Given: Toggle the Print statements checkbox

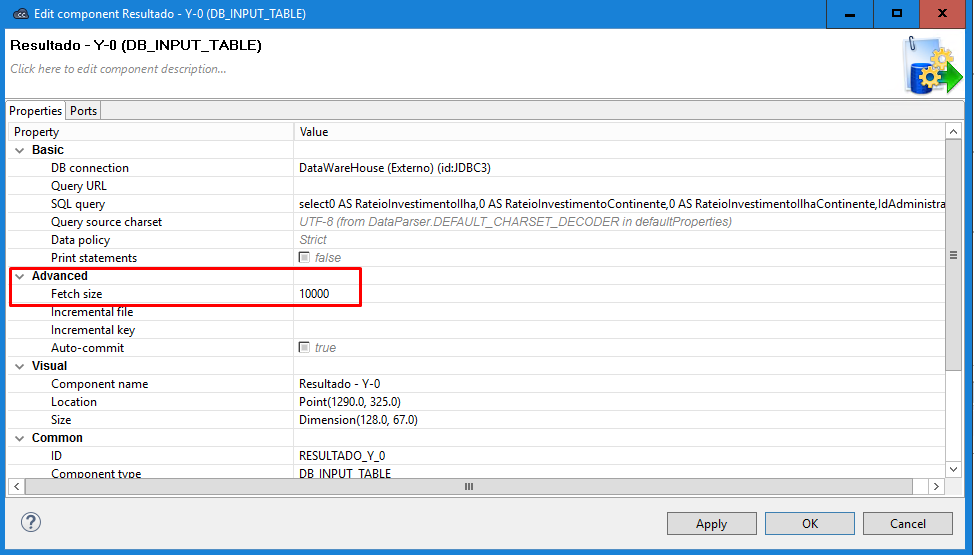Looking at the screenshot, I should click(x=305, y=258).
